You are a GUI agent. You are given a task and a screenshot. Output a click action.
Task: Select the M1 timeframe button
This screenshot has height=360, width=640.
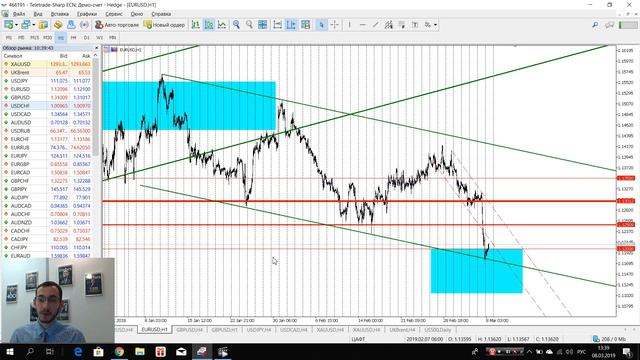pos(9,38)
